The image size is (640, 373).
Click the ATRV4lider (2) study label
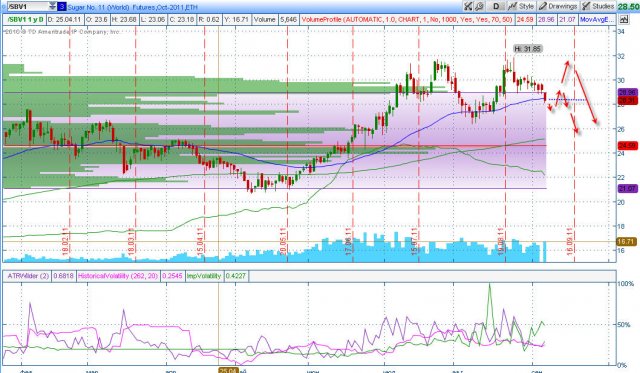click(x=28, y=276)
